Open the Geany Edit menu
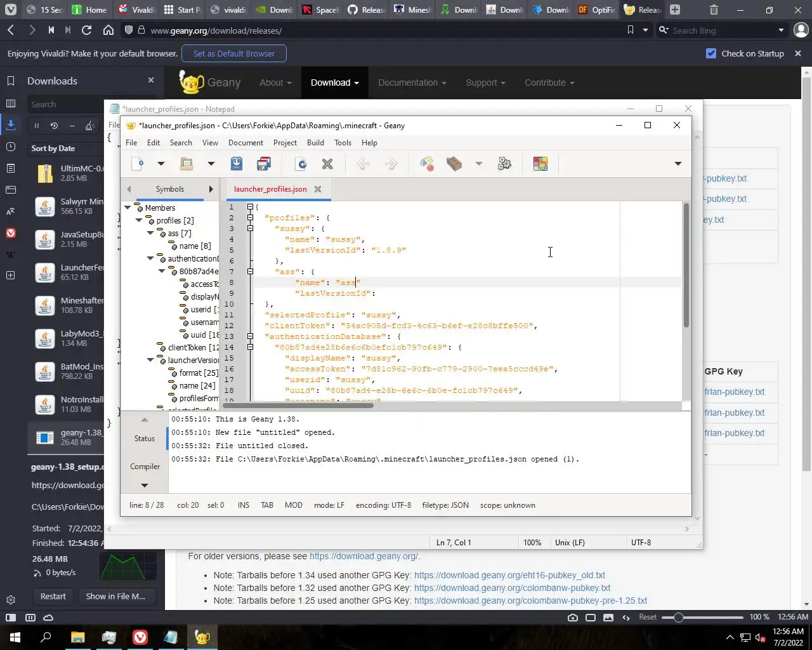 point(154,143)
